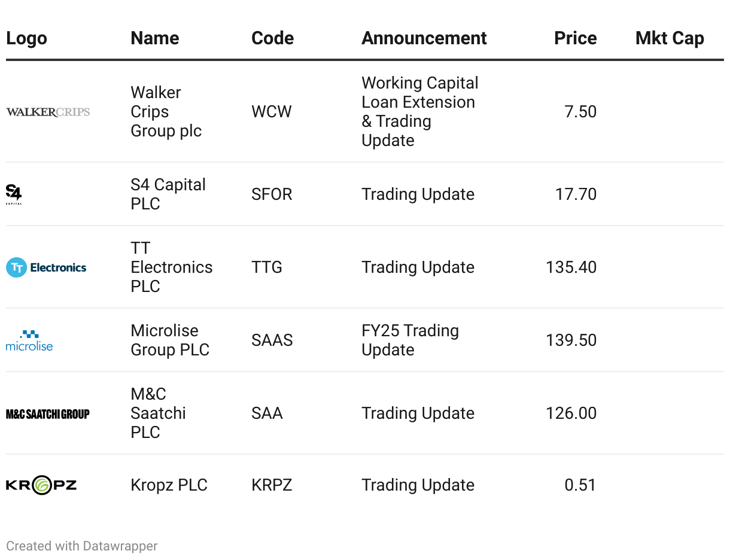Viewport: 730px width, 560px height.
Task: Click the Code column header
Action: [273, 38]
